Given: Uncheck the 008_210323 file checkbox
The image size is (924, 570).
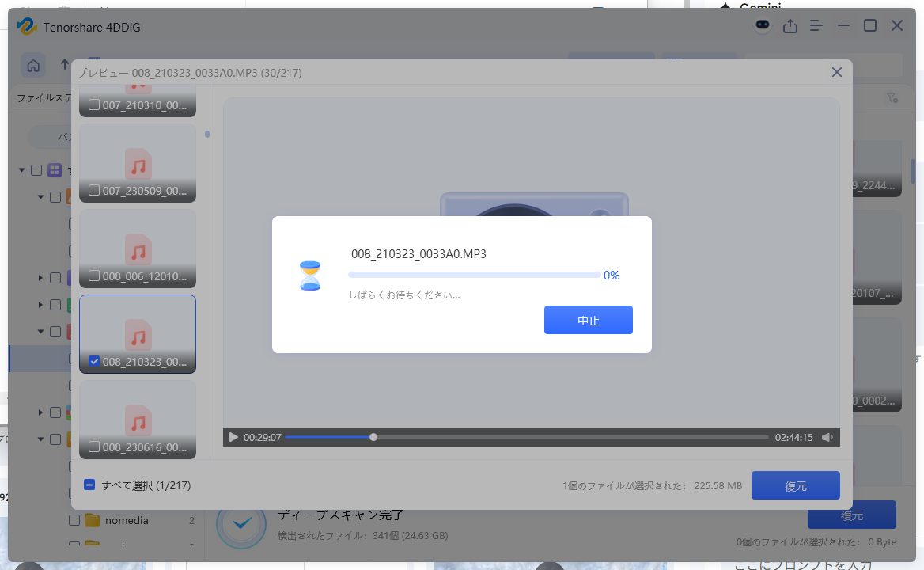Looking at the screenshot, I should pyautogui.click(x=94, y=362).
